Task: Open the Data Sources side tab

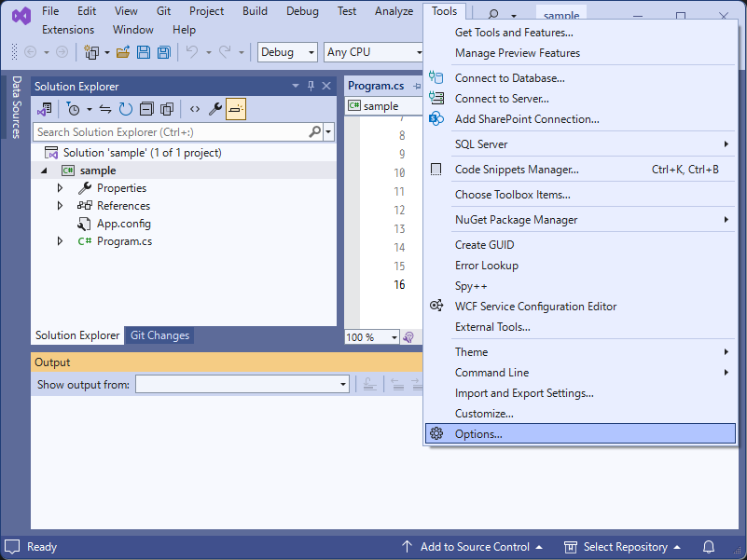Action: tap(16, 107)
